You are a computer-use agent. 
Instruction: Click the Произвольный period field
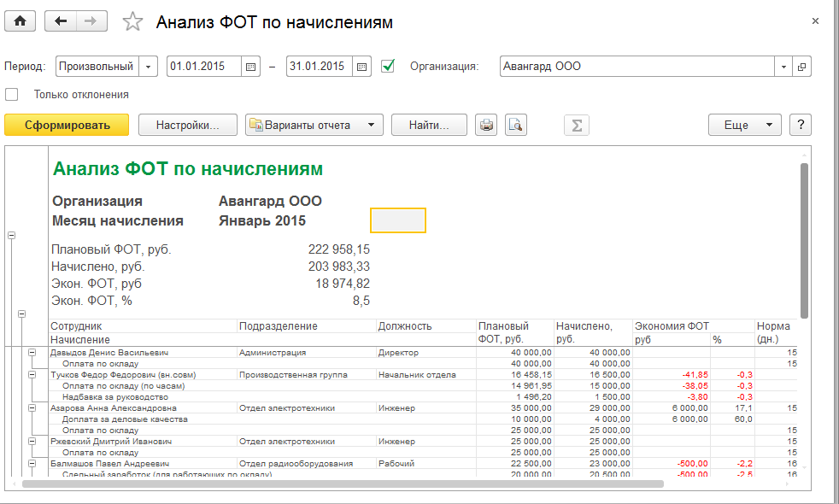coord(97,67)
